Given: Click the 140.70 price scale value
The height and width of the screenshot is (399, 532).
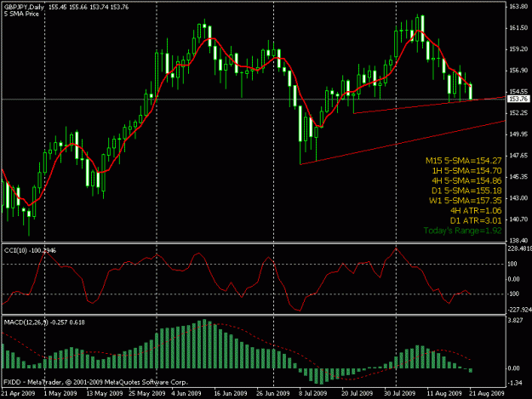Looking at the screenshot, I should (518, 219).
